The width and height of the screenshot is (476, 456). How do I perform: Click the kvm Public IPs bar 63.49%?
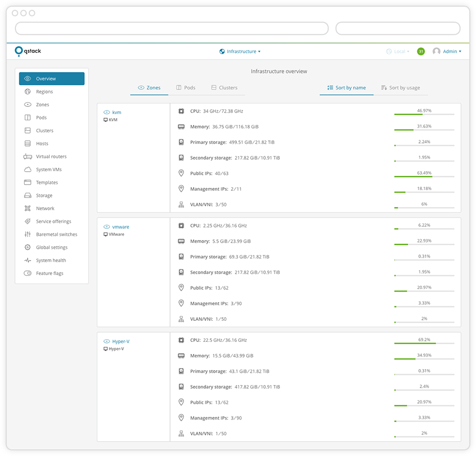click(x=424, y=177)
